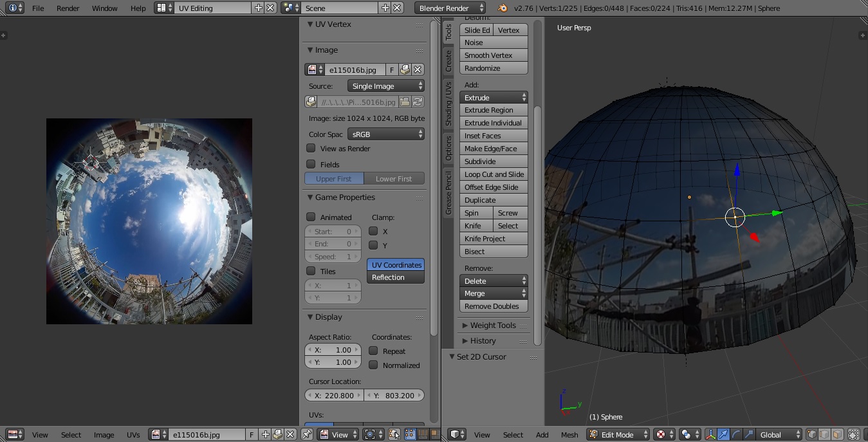Click the Remove Doubles button

click(x=493, y=306)
